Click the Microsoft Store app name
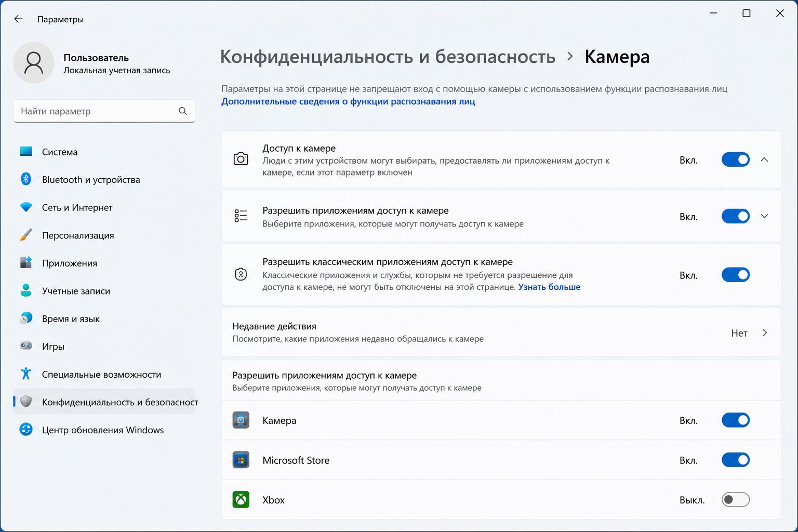Screen dimensions: 798x532 pos(296,460)
